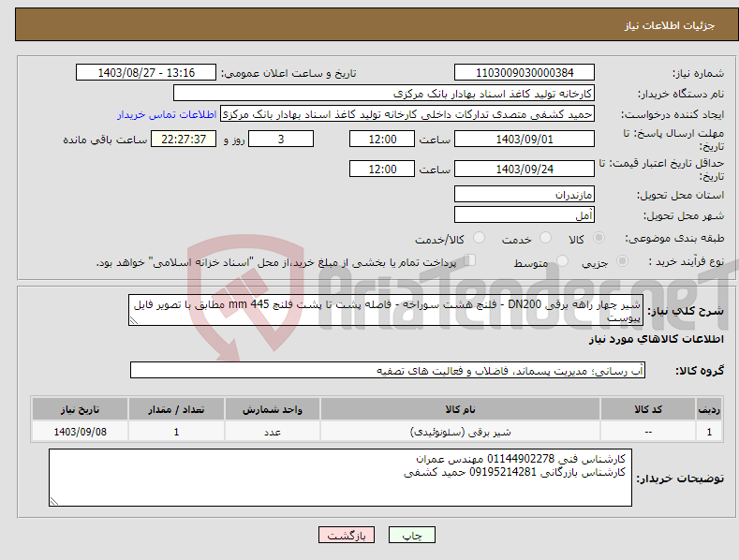Viewport: 739px width, 560px height.
Task: Click the واحد شمارش column header
Action: click(273, 409)
